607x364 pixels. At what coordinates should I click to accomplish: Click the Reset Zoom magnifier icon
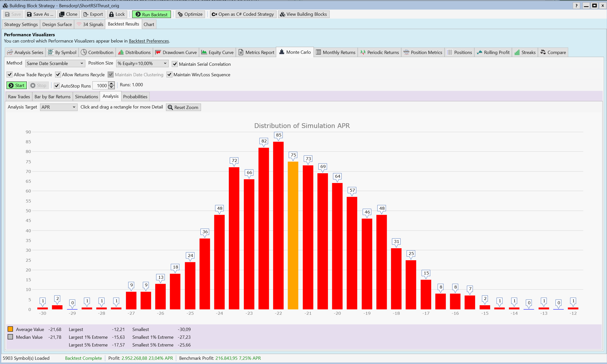170,107
